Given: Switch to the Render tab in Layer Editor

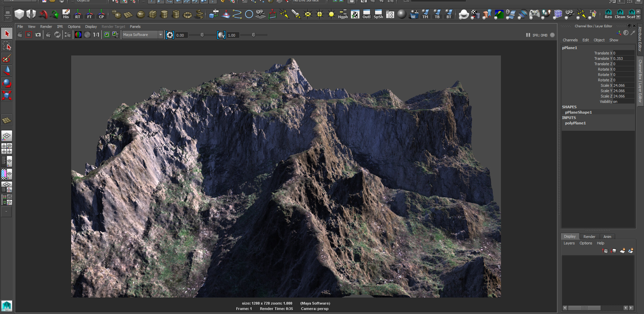Looking at the screenshot, I should 589,236.
